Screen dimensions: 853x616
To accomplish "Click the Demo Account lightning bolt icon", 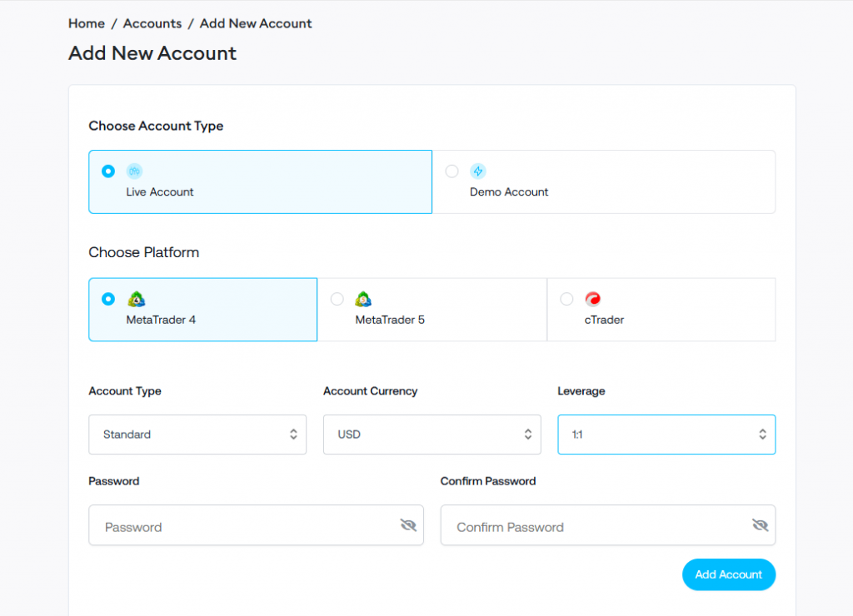I will (x=478, y=171).
